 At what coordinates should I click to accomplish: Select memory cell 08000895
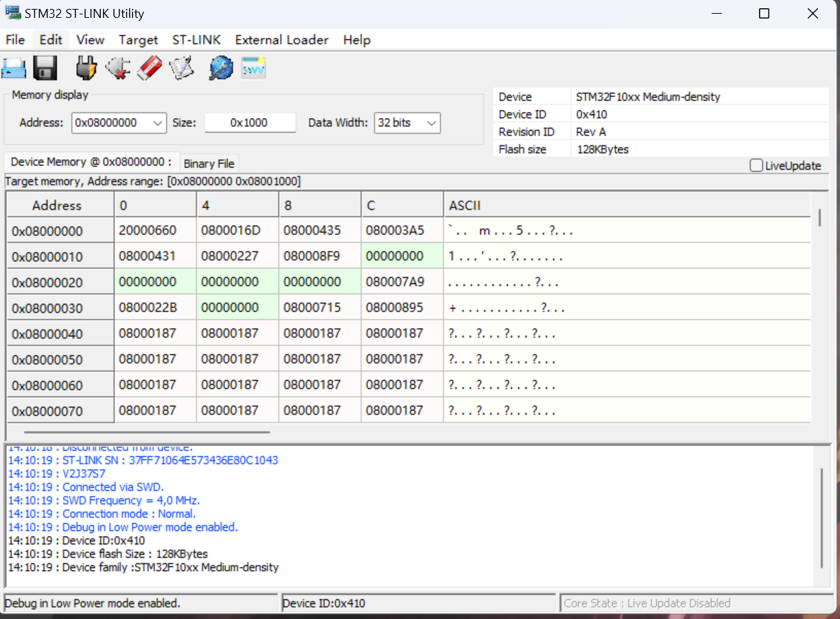tap(402, 307)
